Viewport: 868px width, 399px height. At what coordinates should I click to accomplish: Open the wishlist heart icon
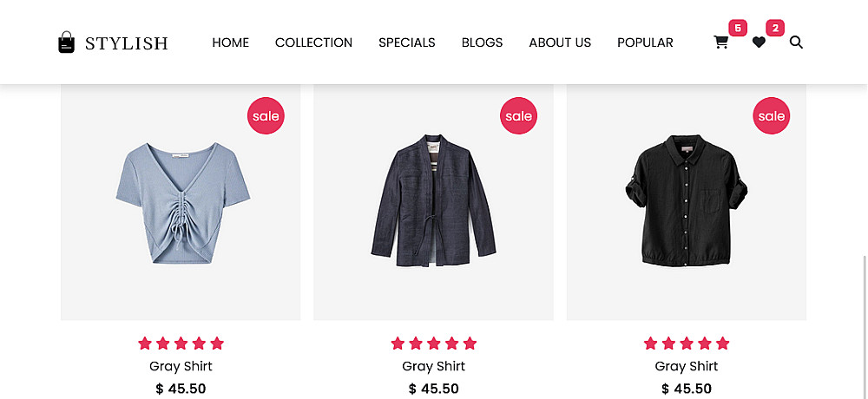[x=759, y=43]
